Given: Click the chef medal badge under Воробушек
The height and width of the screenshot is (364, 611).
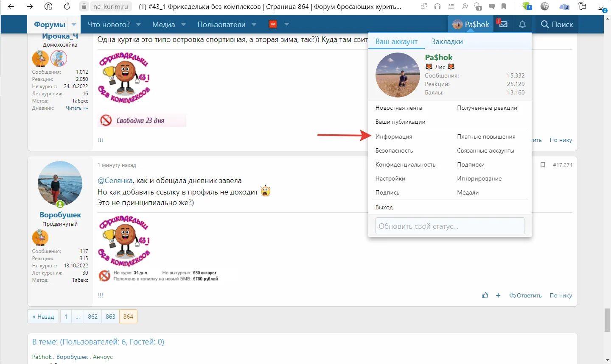Looking at the screenshot, I should 40,238.
